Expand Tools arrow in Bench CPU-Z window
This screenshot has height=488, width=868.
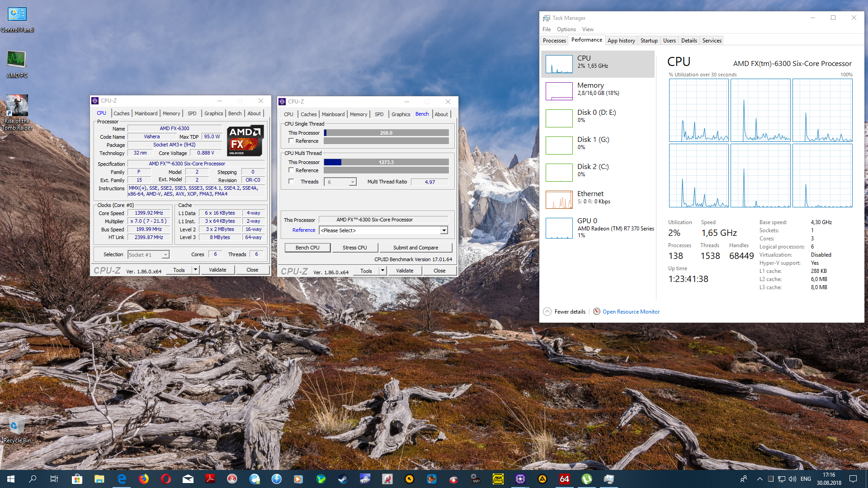point(382,271)
